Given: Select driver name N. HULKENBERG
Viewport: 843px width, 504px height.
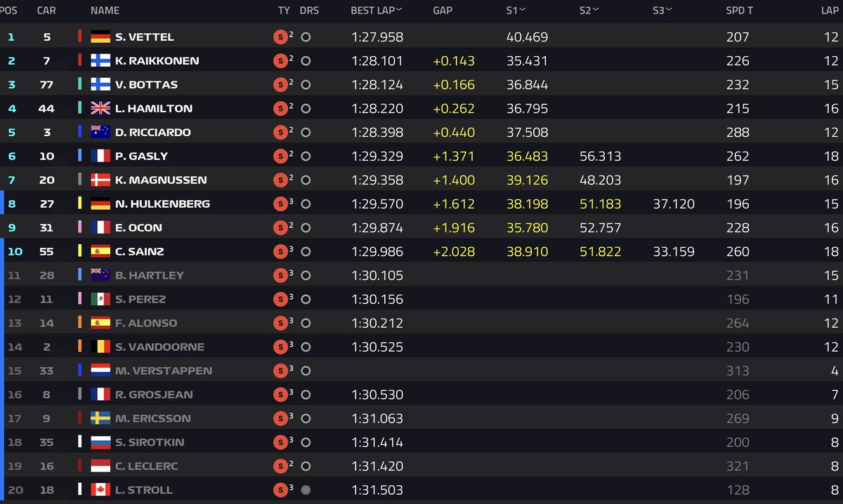Looking at the screenshot, I should pos(162,204).
